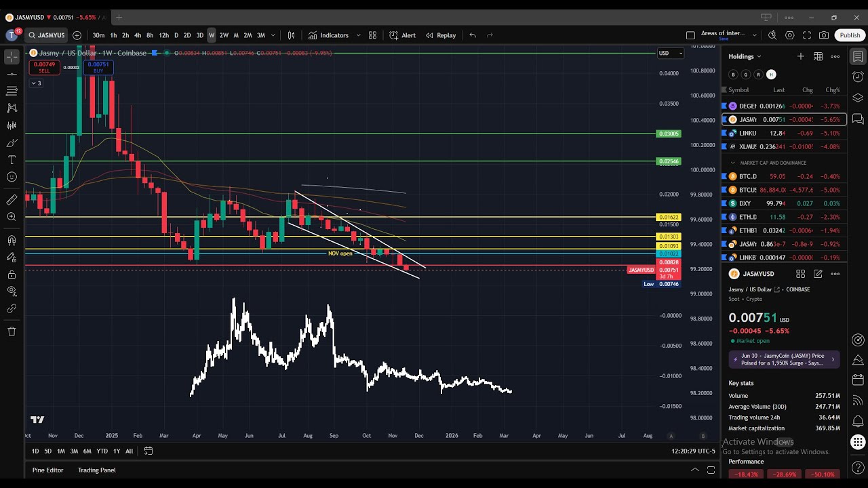Take a chart snapshot camera icon

824,35
